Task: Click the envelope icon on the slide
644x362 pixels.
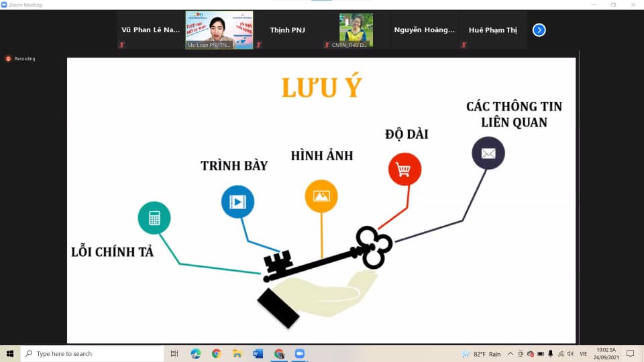Action: pos(488,154)
